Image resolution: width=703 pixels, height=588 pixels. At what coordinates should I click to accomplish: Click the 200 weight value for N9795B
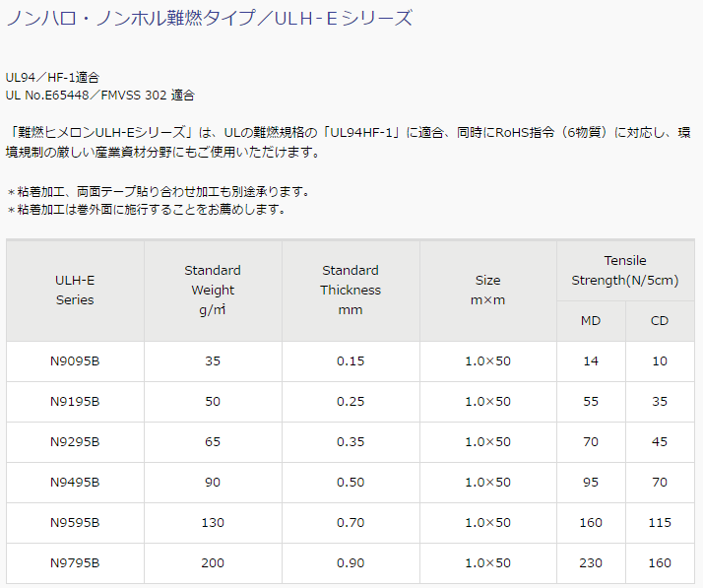(x=213, y=563)
